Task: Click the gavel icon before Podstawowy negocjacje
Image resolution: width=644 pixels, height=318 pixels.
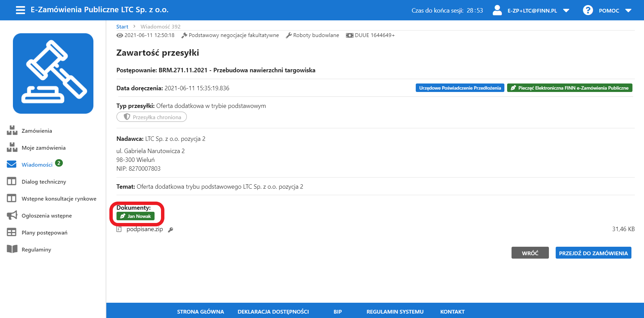Action: 184,35
